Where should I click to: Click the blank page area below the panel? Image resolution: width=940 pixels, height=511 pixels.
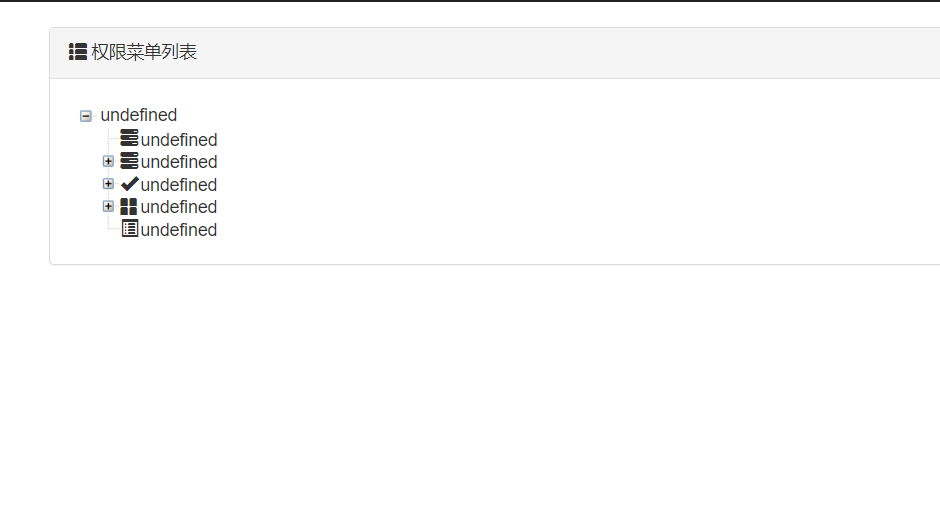tap(470, 390)
